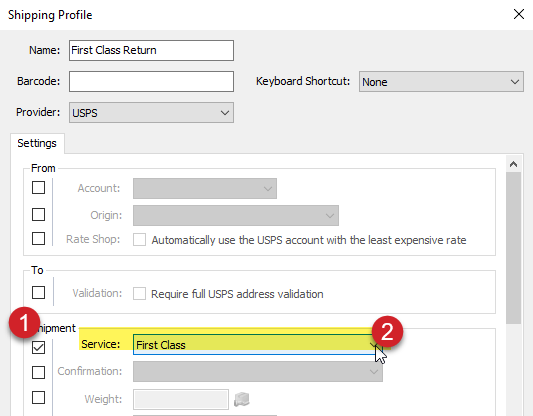This screenshot has height=416, width=533.
Task: Check 'Require full USPS address validation'
Action: coord(139,294)
